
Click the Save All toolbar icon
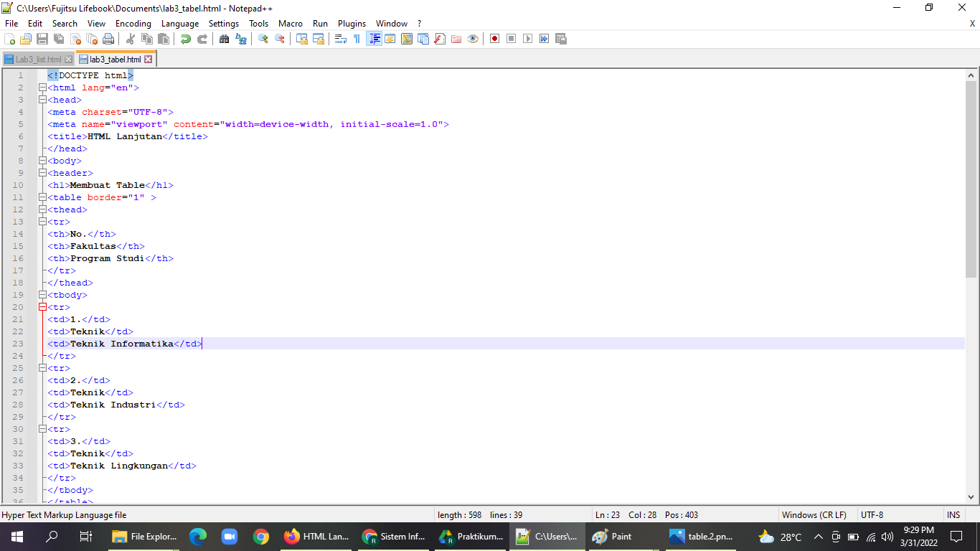coord(58,39)
